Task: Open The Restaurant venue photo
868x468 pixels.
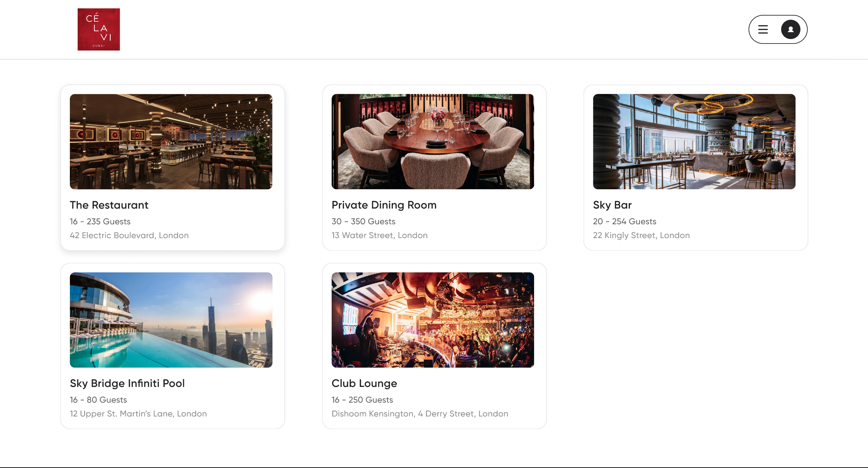Action: click(171, 141)
